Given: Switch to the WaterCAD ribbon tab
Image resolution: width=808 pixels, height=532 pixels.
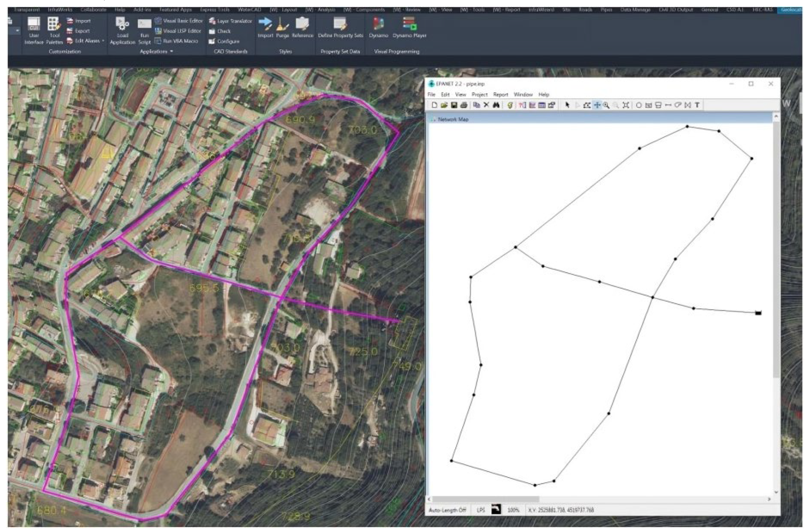Looking at the screenshot, I should coord(249,10).
